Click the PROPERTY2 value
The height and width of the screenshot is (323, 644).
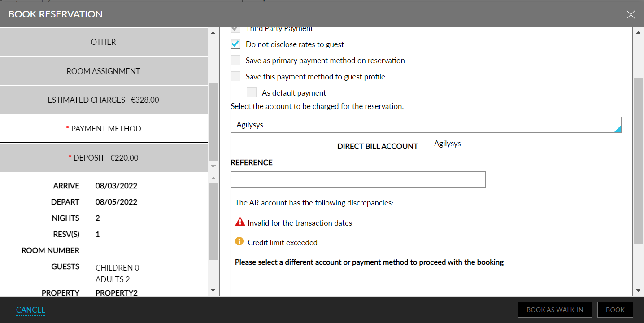click(x=117, y=293)
